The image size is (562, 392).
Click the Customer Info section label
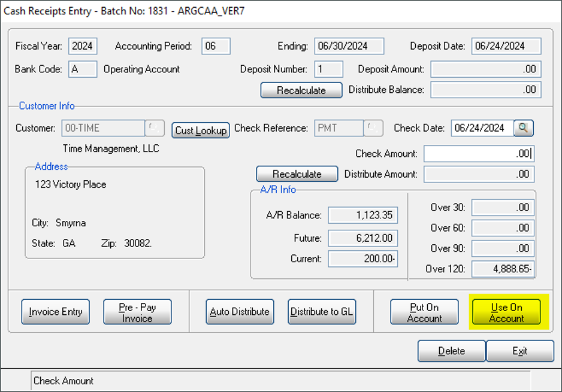47,106
